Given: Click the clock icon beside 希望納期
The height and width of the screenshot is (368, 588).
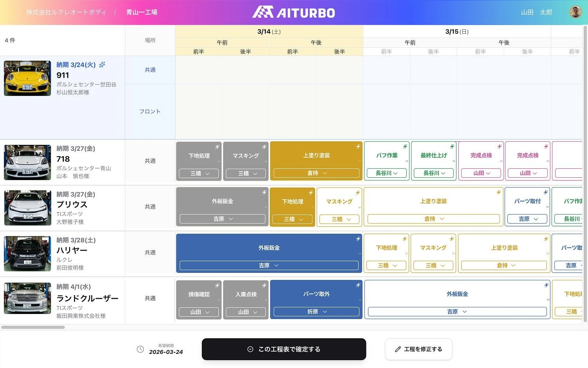Looking at the screenshot, I should coord(140,349).
